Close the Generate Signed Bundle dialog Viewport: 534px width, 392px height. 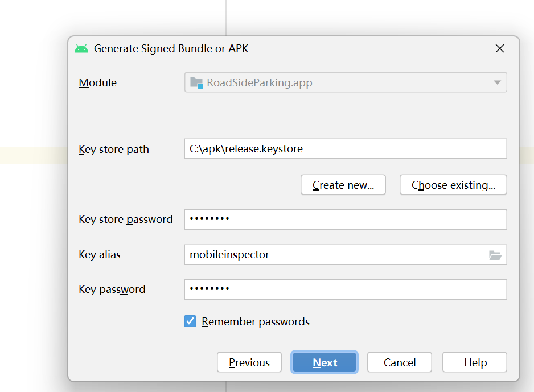[x=500, y=48]
